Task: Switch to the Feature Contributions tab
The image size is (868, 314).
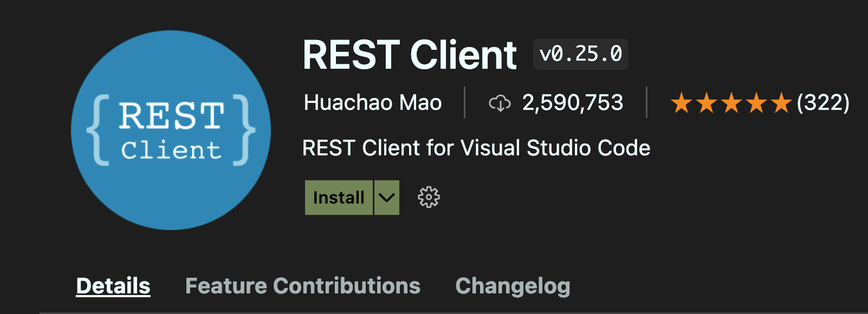Action: 303,286
